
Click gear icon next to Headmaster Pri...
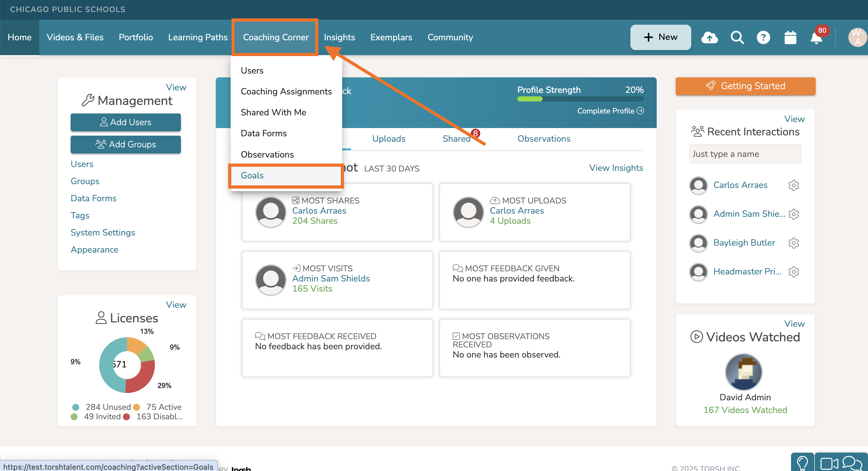click(794, 272)
